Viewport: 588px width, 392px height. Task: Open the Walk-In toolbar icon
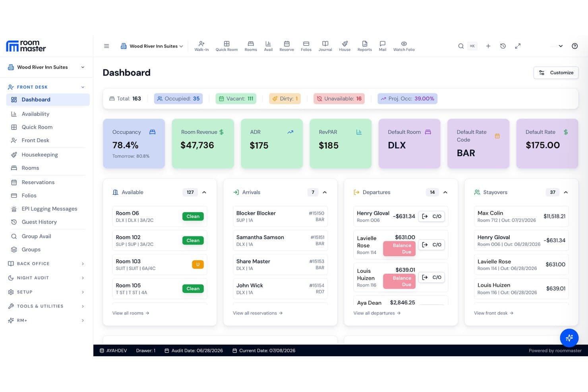pos(201,46)
